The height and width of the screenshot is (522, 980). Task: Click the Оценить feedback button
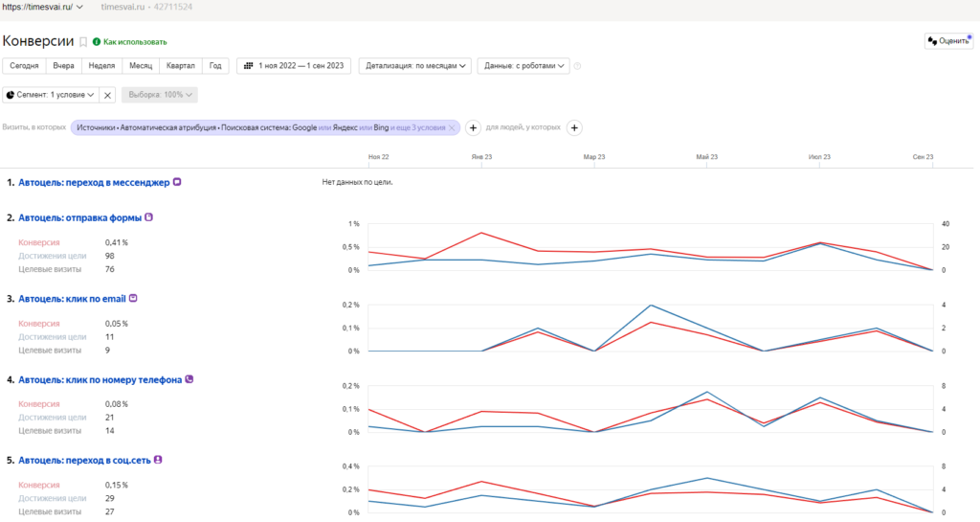pyautogui.click(x=948, y=41)
